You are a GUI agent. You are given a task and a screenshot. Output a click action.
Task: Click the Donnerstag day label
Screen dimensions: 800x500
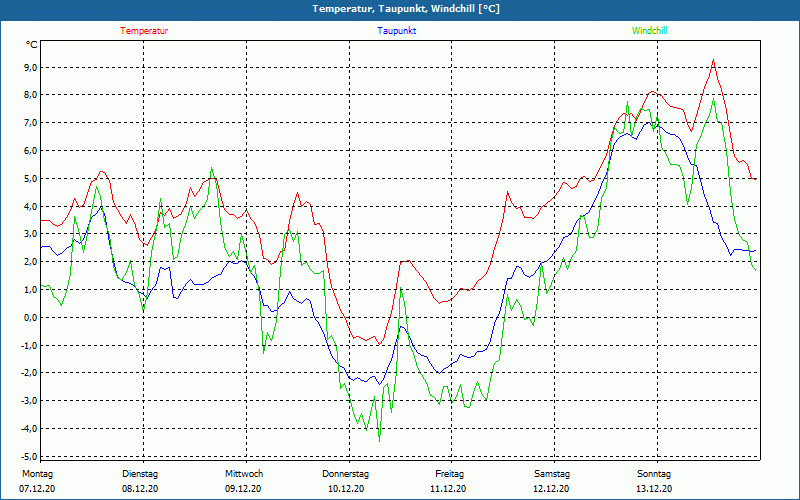tap(345, 474)
